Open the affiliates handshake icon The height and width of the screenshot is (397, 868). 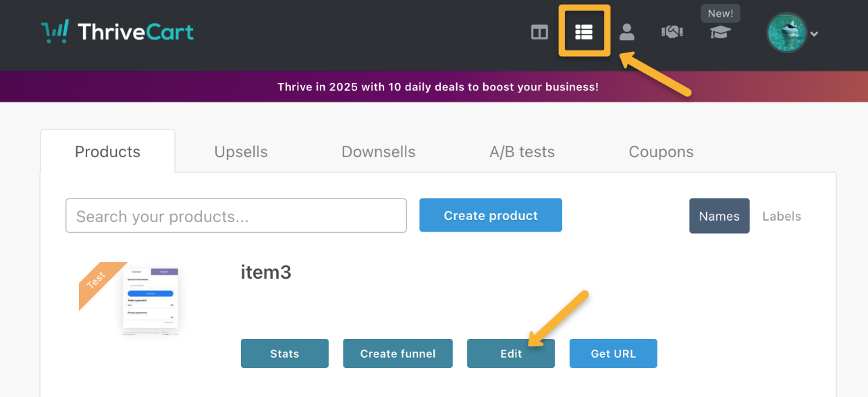(x=672, y=32)
